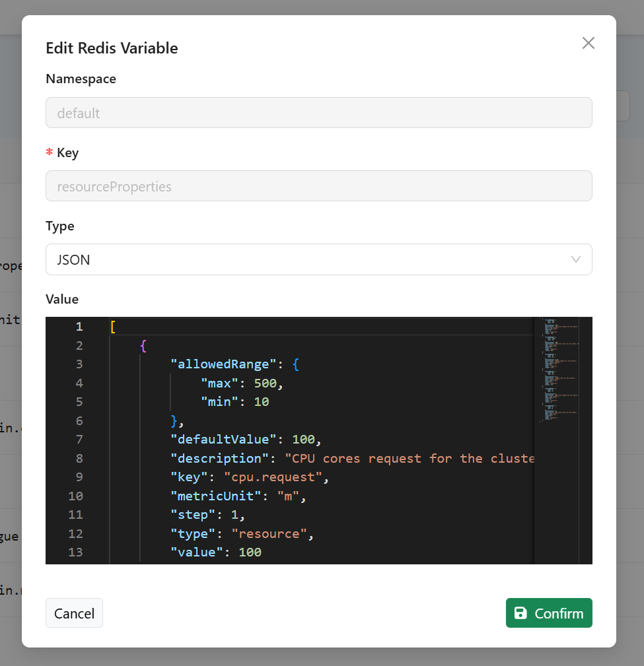
Task: Click the Type dropdown chevron arrow
Action: (x=575, y=259)
